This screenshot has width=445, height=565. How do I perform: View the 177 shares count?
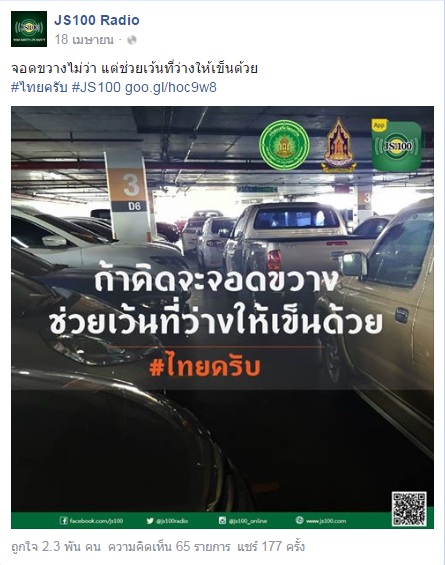271,546
